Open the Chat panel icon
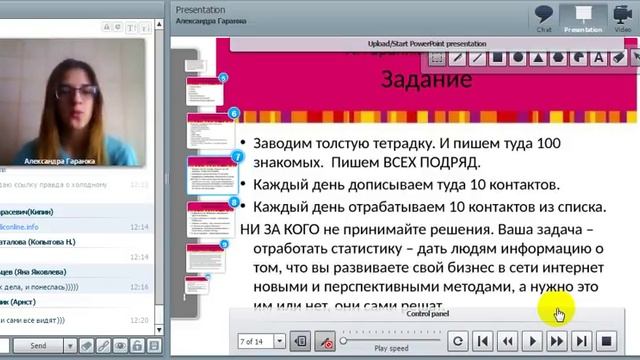Viewport: 640px width, 360px height. (544, 19)
